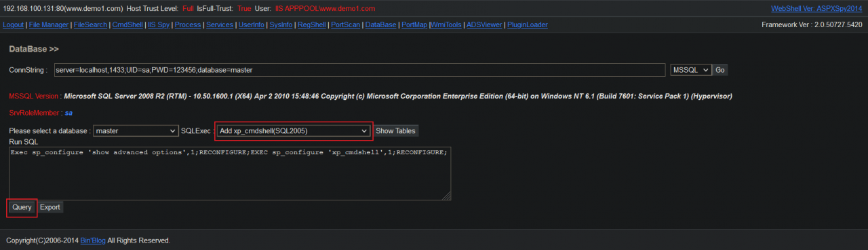View the Process list link
868x250 pixels.
pos(188,24)
